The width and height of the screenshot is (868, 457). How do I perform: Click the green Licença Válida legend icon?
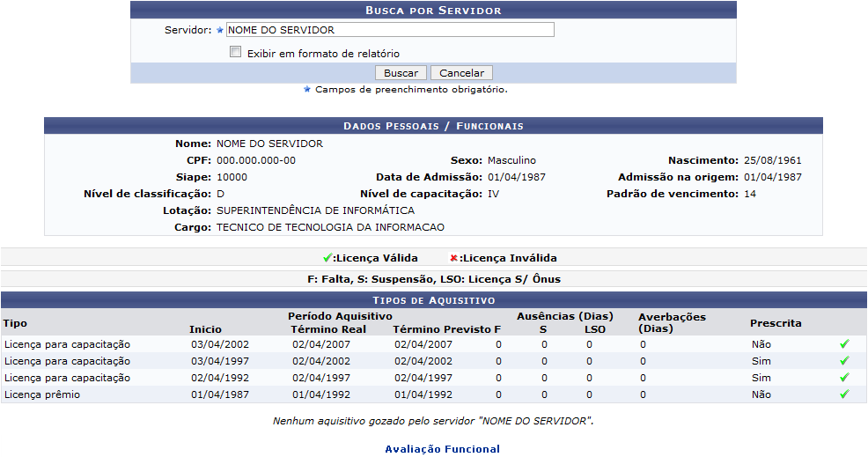coord(327,258)
